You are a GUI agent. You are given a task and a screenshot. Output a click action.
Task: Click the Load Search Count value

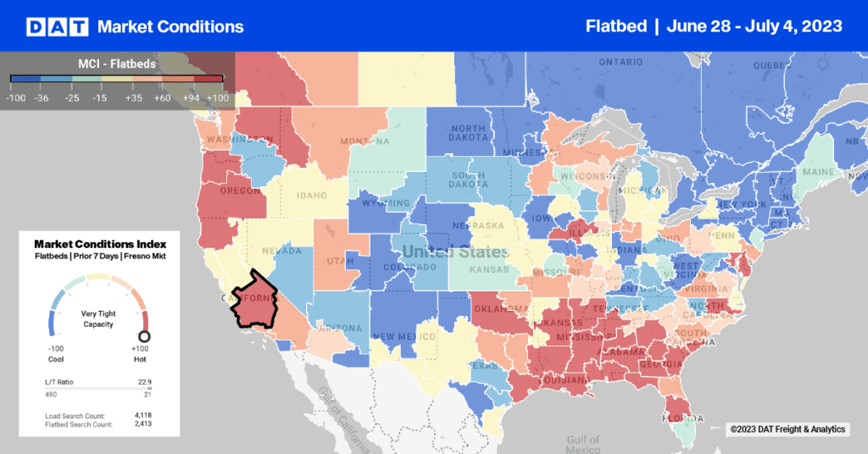coord(142,415)
